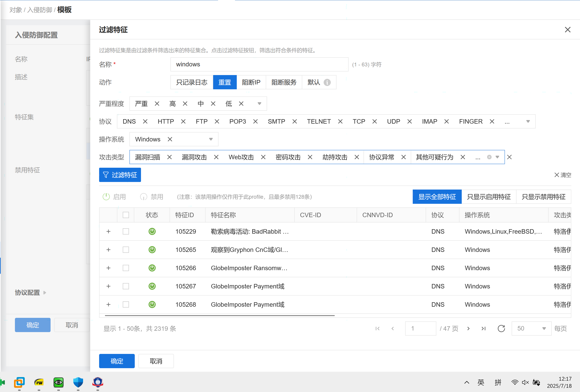Jump to the last page of results
Image resolution: width=580 pixels, height=392 pixels.
(483, 329)
